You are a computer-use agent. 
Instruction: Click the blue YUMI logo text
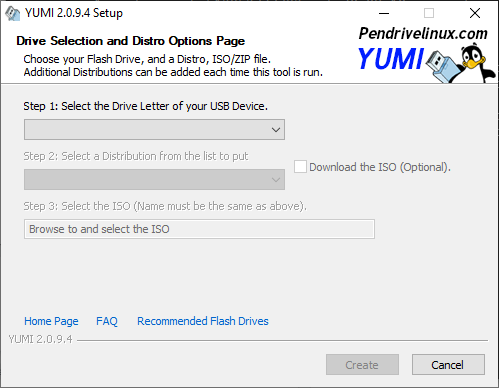pyautogui.click(x=391, y=59)
